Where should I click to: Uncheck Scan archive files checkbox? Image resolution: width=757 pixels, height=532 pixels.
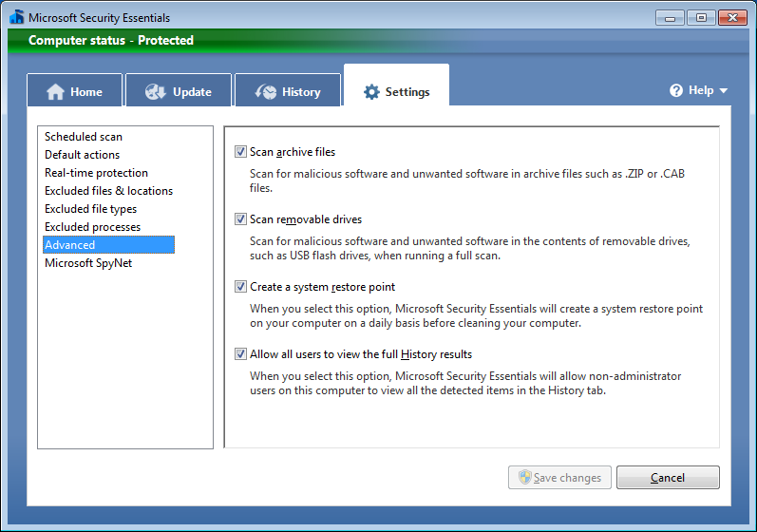click(x=240, y=152)
